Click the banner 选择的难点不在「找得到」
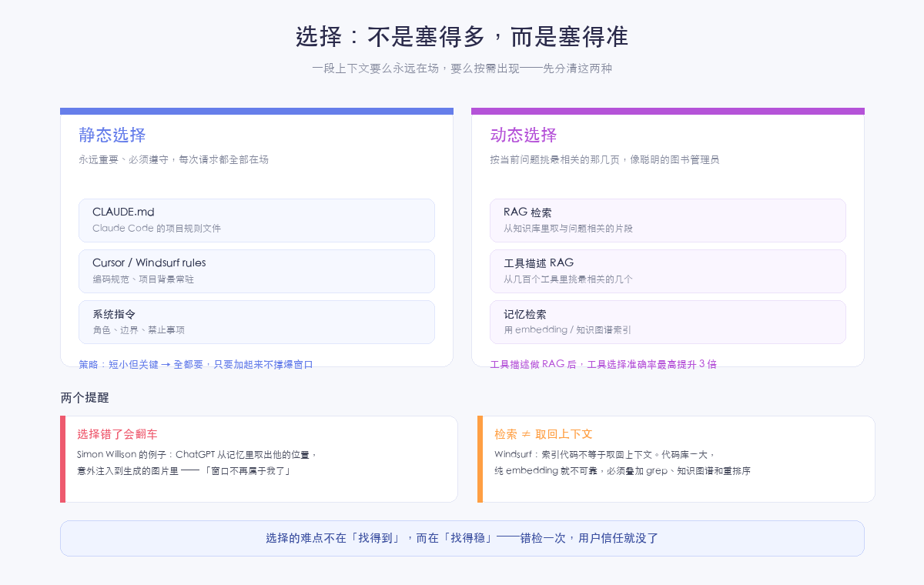The height and width of the screenshot is (585, 924). 462,538
